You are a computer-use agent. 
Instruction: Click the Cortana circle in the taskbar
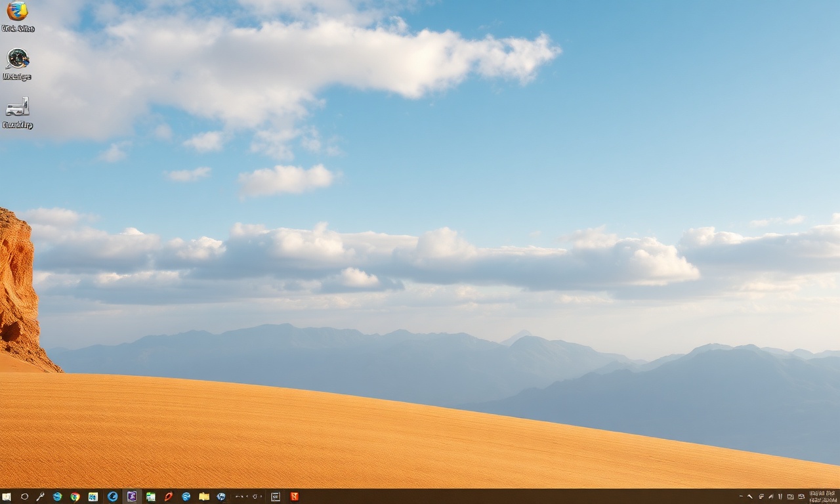tap(24, 497)
